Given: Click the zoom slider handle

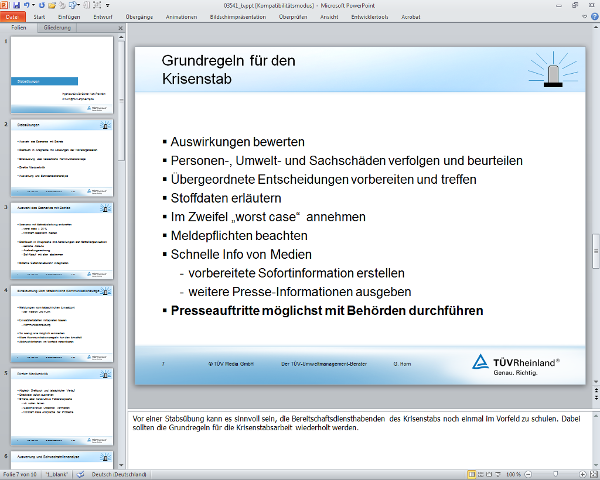Looking at the screenshot, I should [554, 474].
